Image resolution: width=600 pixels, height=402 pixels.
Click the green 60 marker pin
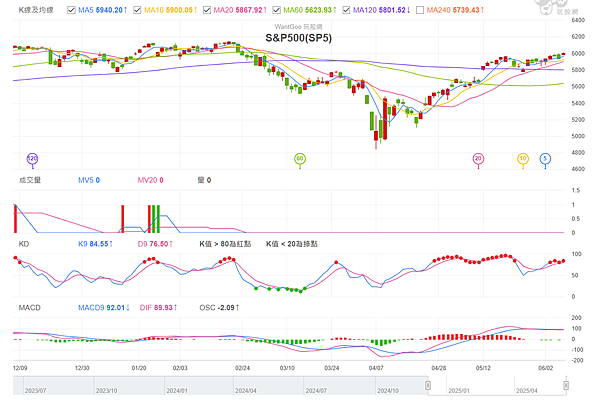click(x=300, y=160)
